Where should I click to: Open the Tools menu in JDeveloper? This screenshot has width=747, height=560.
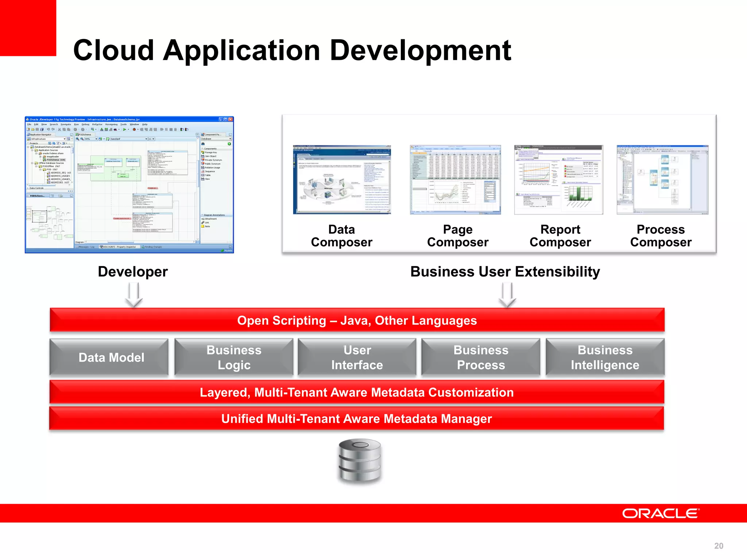123,124
